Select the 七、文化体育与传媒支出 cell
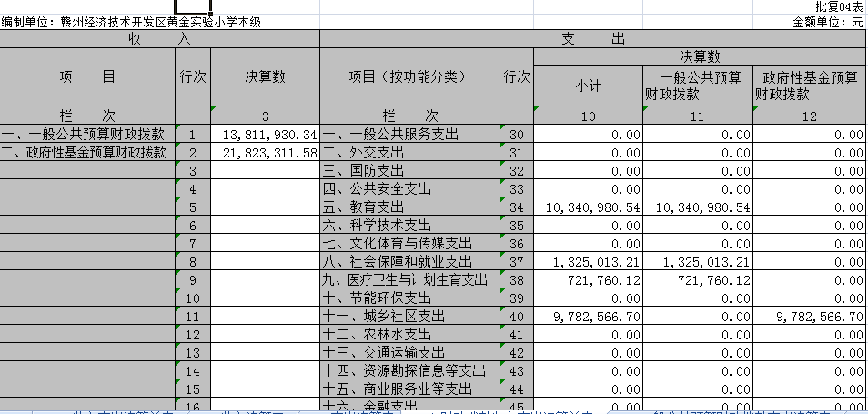 409,244
